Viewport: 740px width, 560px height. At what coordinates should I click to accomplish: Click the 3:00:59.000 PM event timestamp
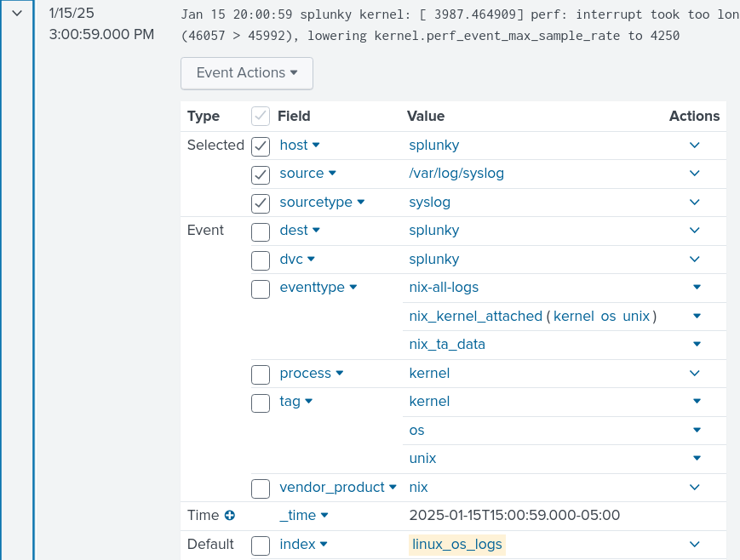(101, 34)
